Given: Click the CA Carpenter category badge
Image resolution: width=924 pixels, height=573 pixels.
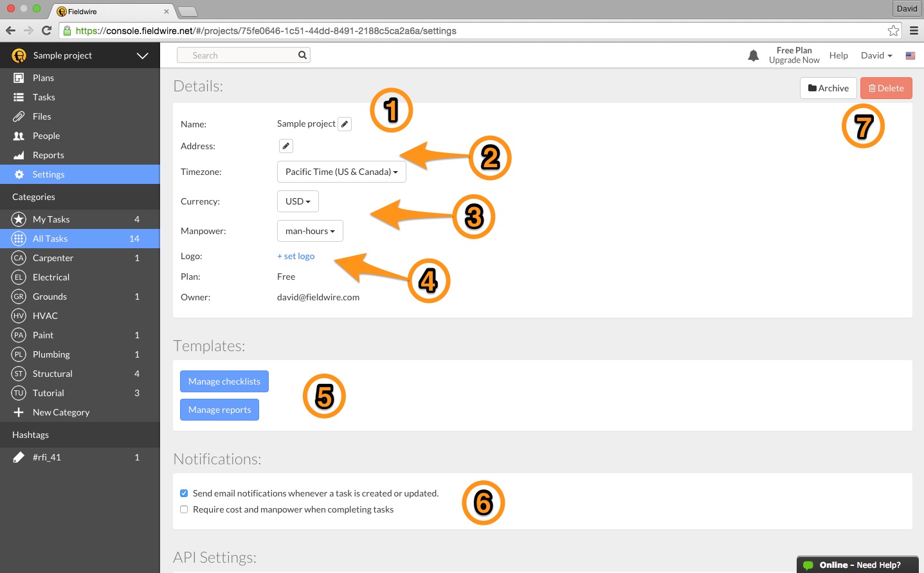Looking at the screenshot, I should tap(19, 258).
